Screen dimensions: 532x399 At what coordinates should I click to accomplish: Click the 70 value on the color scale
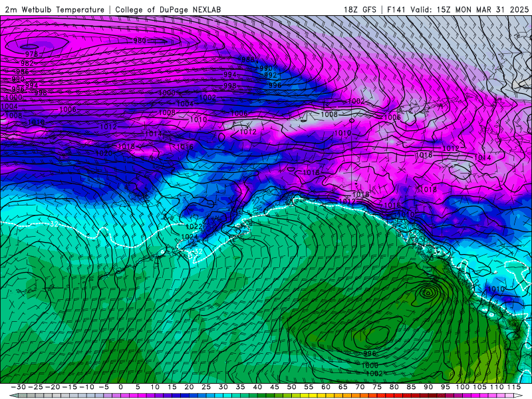360,387
